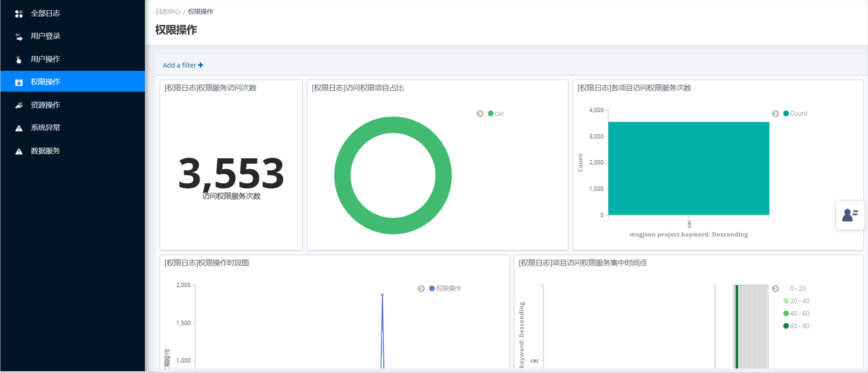Collapse the cac legend in the donut chart
This screenshot has height=373, width=868.
(480, 114)
